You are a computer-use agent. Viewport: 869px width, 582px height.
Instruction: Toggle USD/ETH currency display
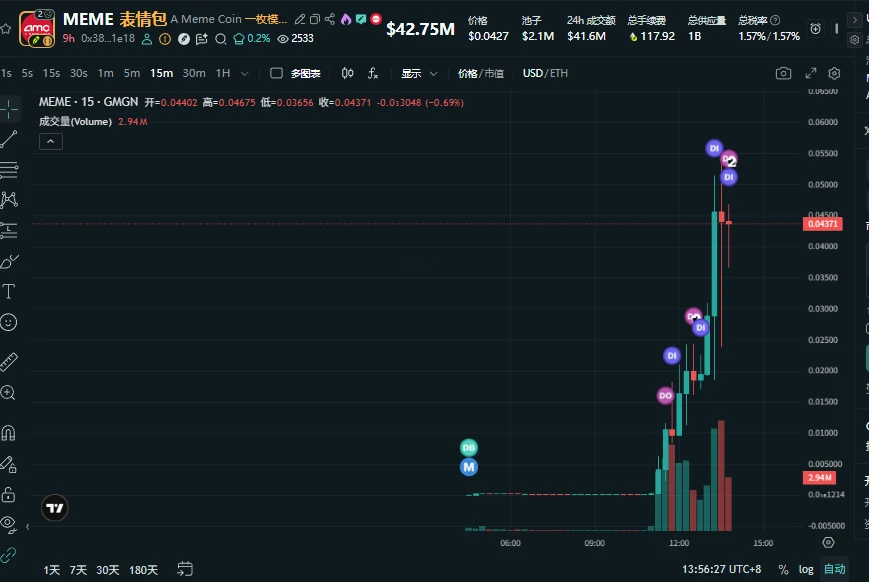(545, 73)
